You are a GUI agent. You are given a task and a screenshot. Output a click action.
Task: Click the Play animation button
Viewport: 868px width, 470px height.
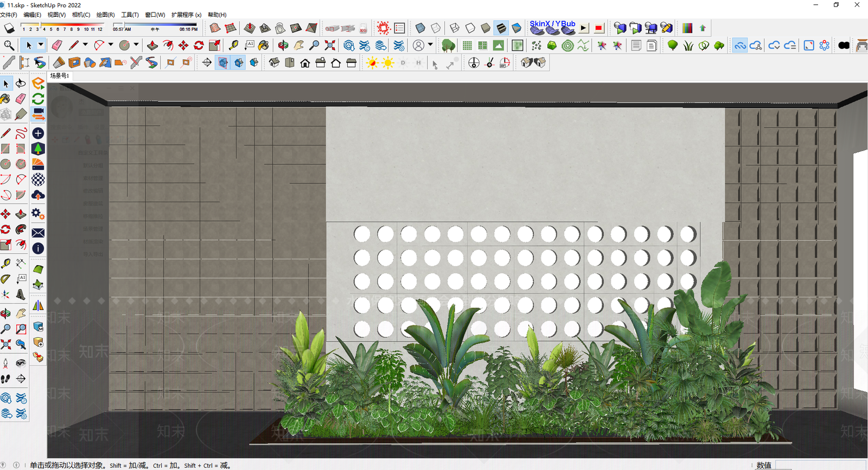[584, 28]
